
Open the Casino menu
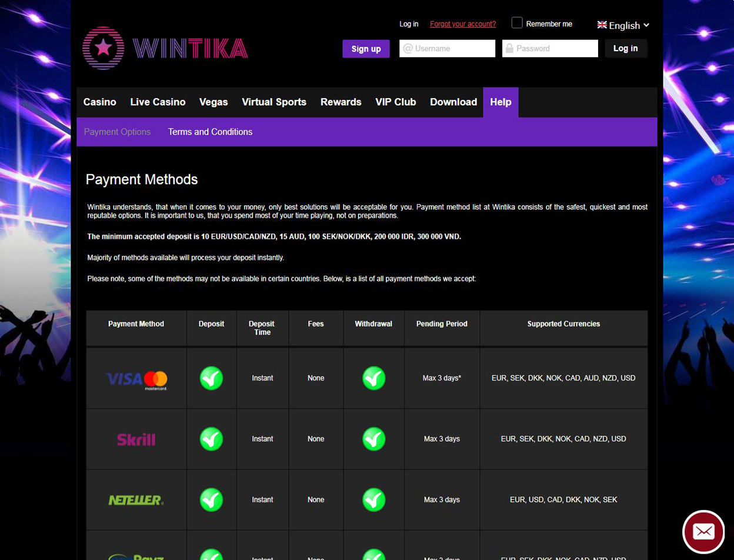(x=100, y=102)
